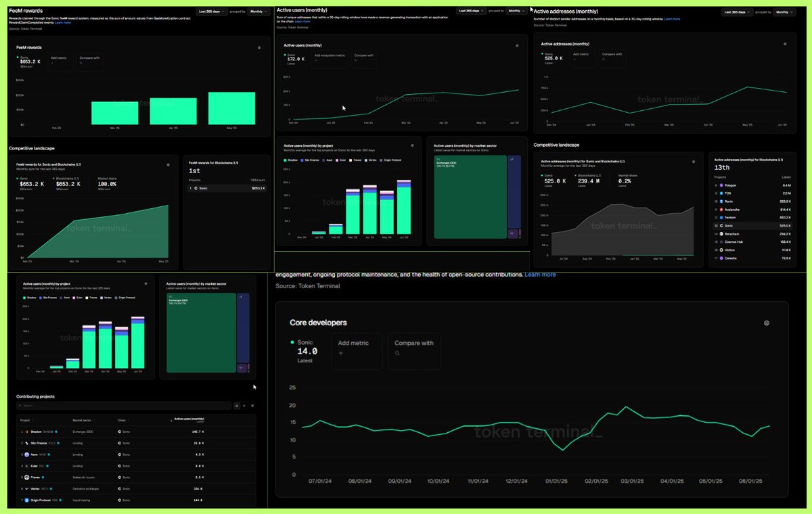Viewport: 812px width, 514px height.
Task: Follow Learn more link under FeeM rewards description
Action: point(63,22)
